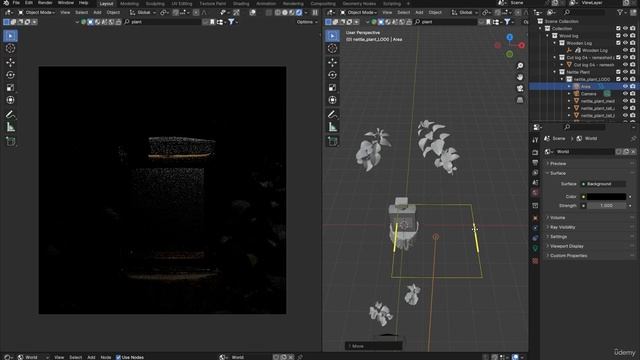Adjust the Strength value field
This screenshot has height=360, width=640.
coord(606,206)
